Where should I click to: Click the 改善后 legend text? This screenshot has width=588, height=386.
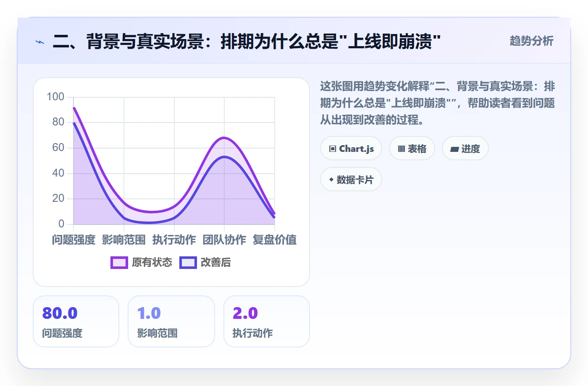coord(216,263)
